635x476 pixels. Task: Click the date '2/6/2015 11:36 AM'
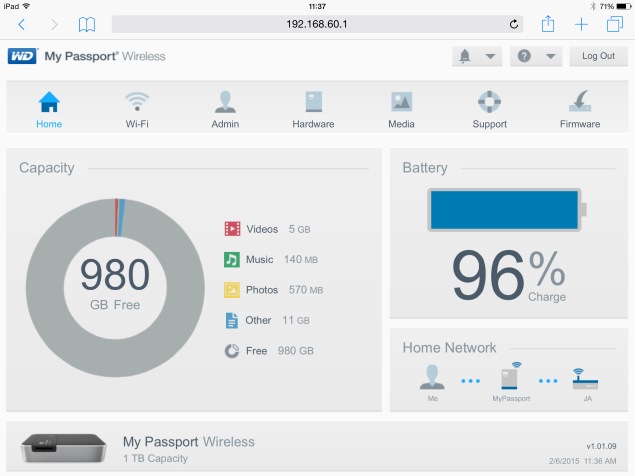583,461
